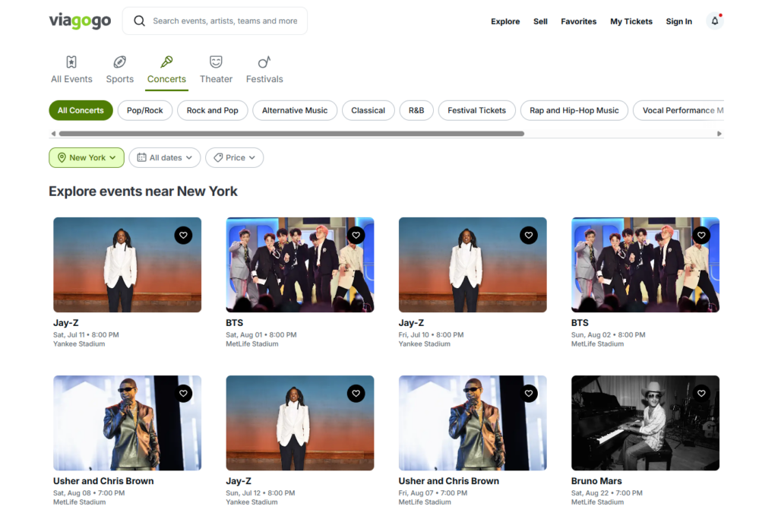Select Concerts tab label
The height and width of the screenshot is (532, 778).
166,79
